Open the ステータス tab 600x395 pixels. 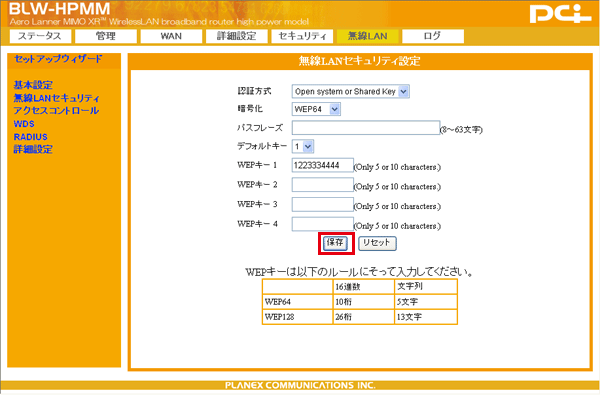(40, 36)
